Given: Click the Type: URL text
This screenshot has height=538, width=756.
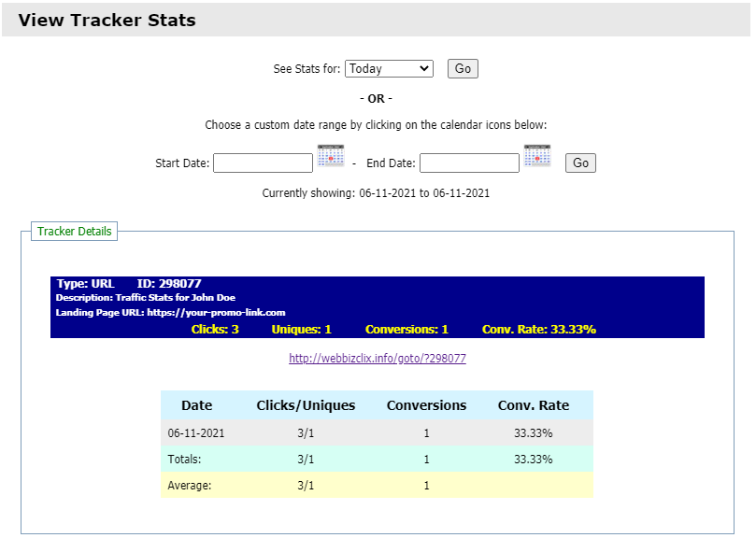Looking at the screenshot, I should pos(85,283).
